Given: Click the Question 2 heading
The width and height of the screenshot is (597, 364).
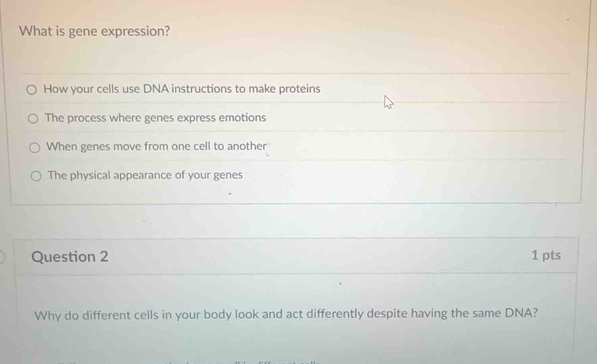Looking at the screenshot, I should pyautogui.click(x=70, y=257).
